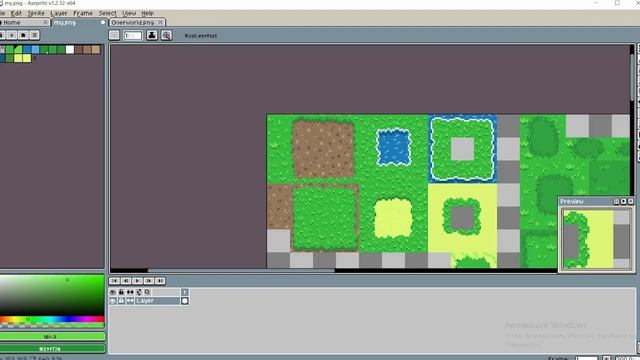Click the ink type stamp icon

[152, 36]
